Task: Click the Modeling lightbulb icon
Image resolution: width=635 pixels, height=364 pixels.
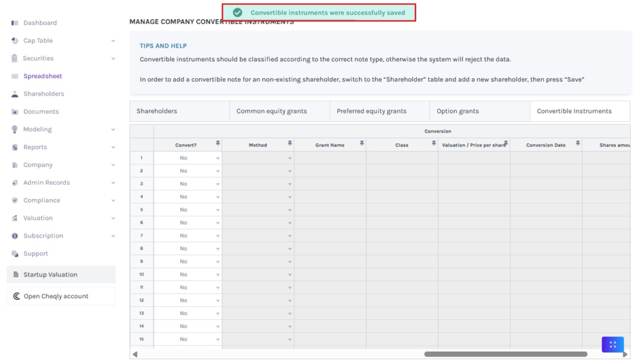Action: pyautogui.click(x=15, y=130)
